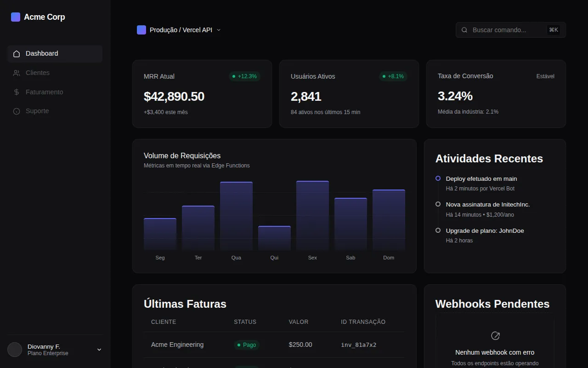Viewport: 588px width, 368px height.
Task: Click the Deploy activity timeline dot
Action: click(x=438, y=178)
